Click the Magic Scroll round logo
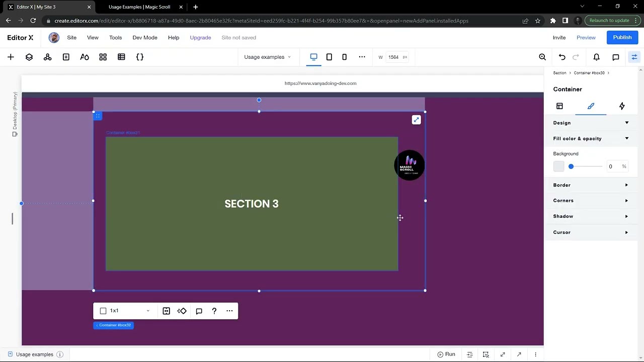Screen dimensions: 644x362 coord(410,165)
